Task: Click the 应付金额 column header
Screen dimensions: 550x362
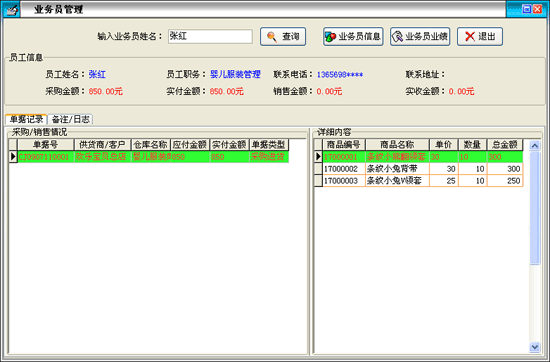Action: (x=190, y=145)
